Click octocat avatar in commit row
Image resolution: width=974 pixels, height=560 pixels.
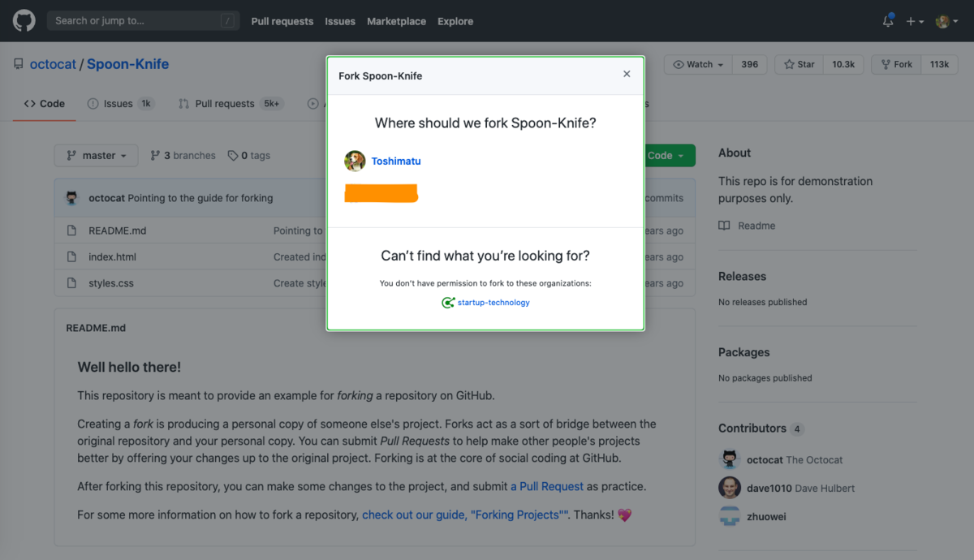[x=73, y=198]
